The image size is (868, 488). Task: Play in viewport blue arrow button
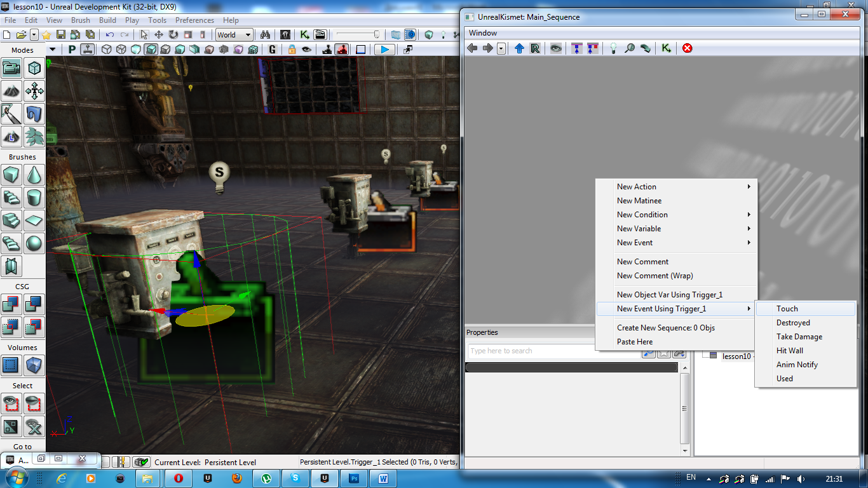[x=384, y=50]
